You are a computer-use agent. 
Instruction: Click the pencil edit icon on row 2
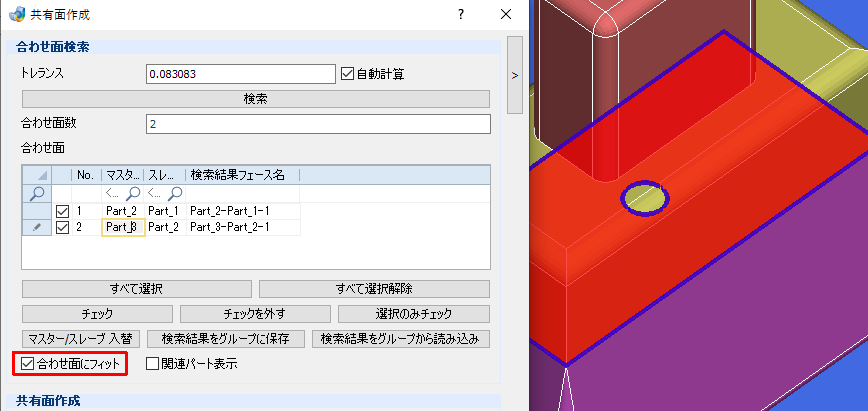point(37,227)
